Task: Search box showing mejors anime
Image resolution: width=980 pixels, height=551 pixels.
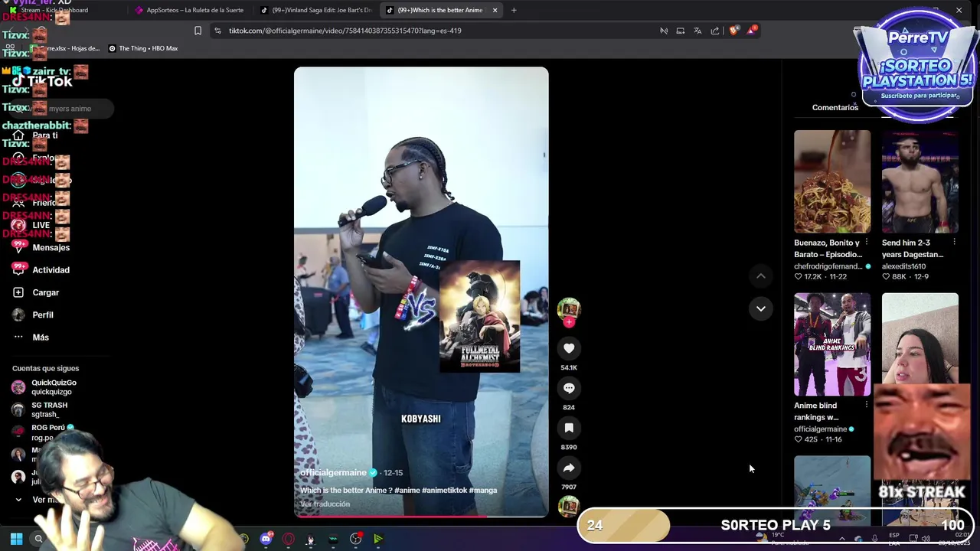Action: pyautogui.click(x=63, y=109)
